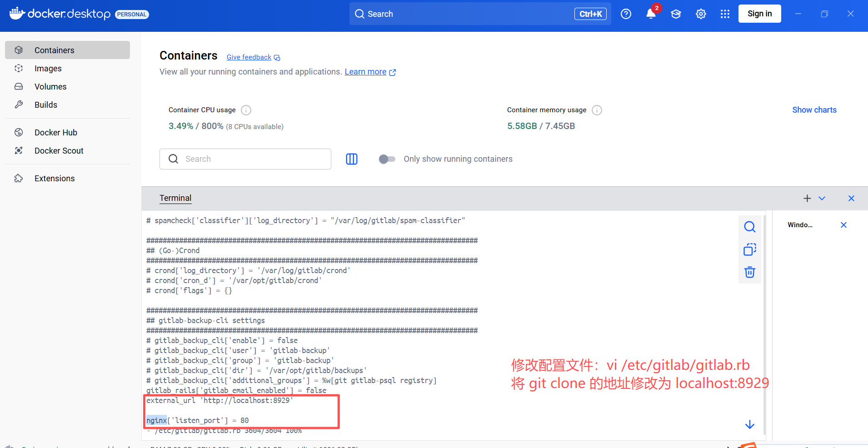Click the Containers cube icon in the sidebar

point(19,50)
